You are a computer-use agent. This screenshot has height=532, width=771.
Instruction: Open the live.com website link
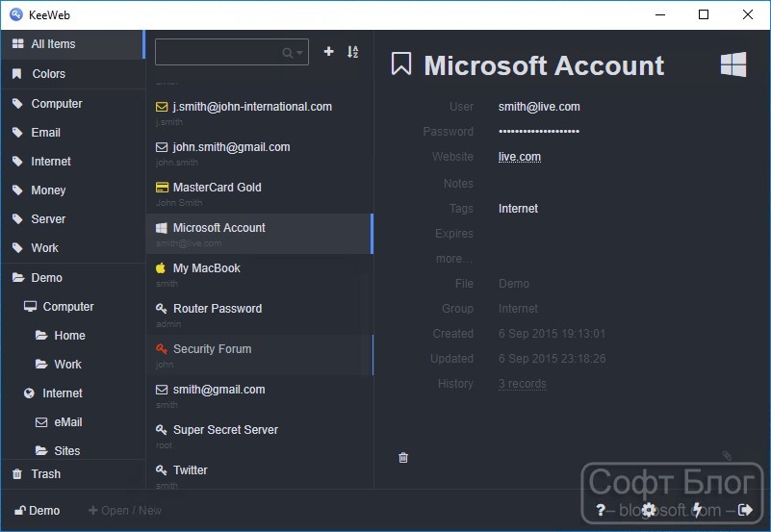point(519,157)
